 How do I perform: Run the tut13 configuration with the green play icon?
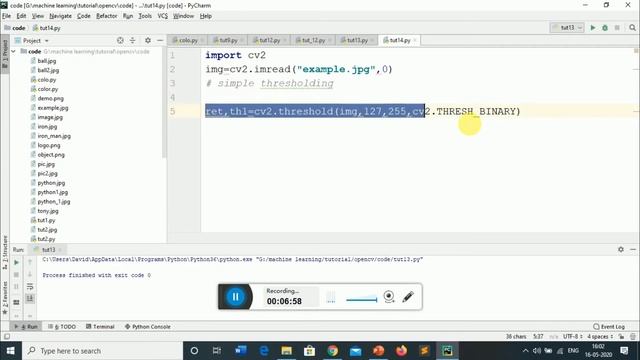click(x=593, y=28)
